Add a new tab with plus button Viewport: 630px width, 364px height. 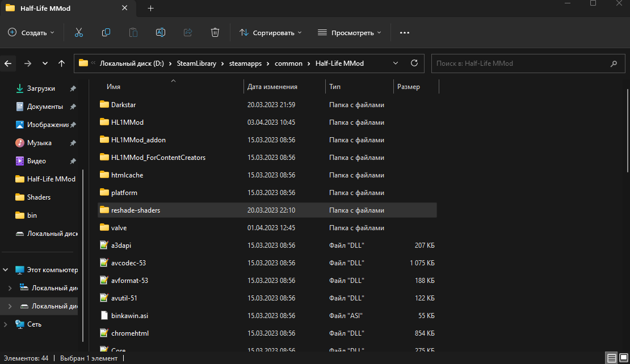(150, 9)
